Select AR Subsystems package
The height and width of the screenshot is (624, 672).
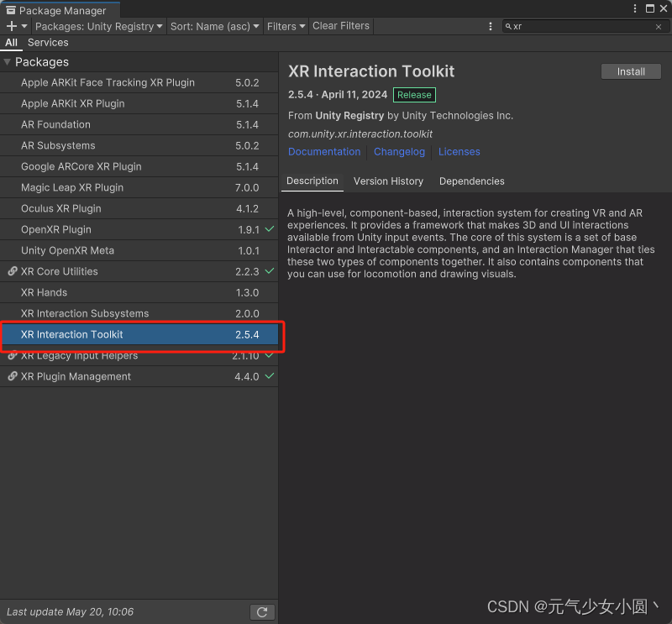point(139,145)
